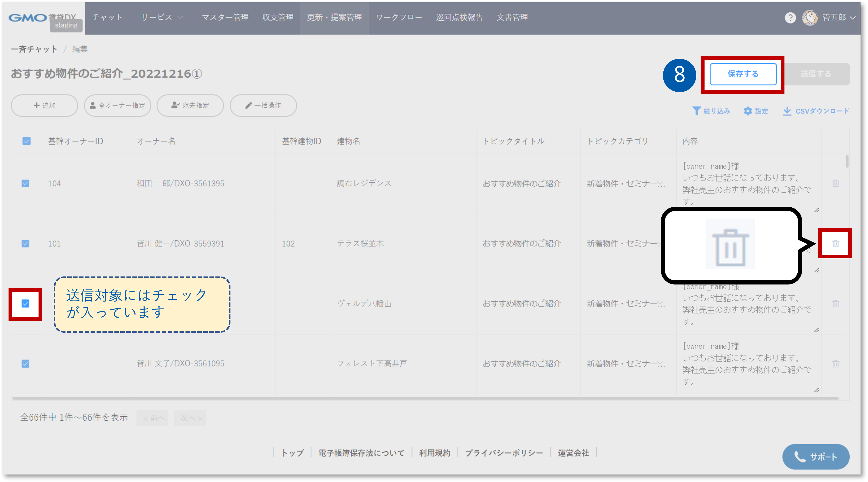Viewport: 868px width, 482px height.
Task: Open the マスター管理 menu
Action: pyautogui.click(x=225, y=18)
